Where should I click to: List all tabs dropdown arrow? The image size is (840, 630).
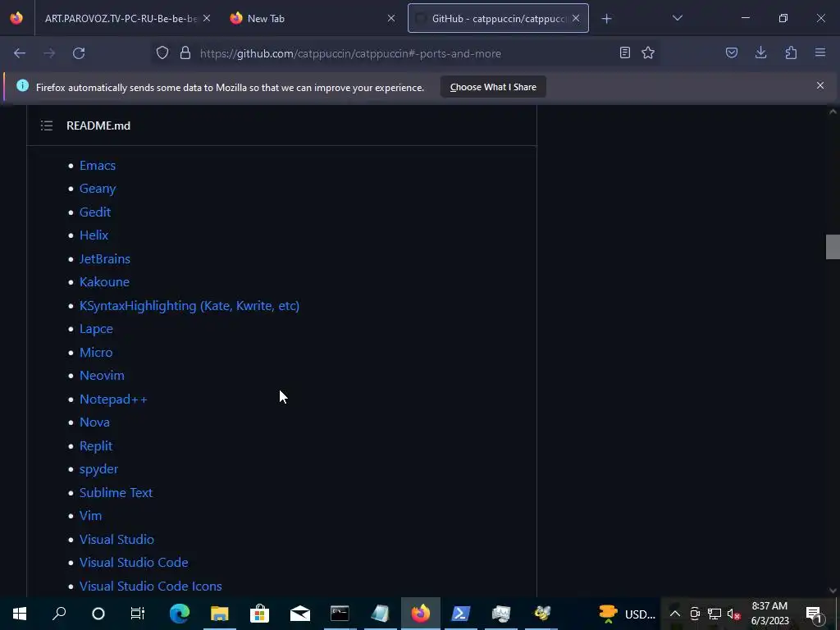[x=677, y=18]
